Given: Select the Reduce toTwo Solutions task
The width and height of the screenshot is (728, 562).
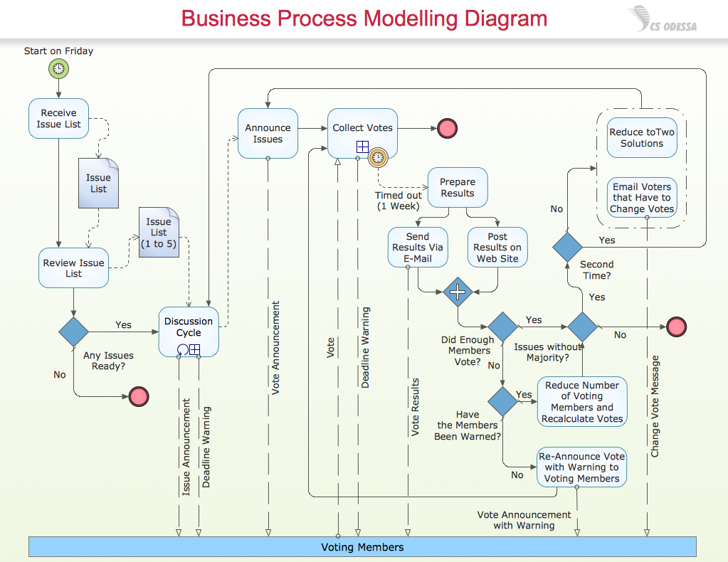Looking at the screenshot, I should click(x=642, y=138).
